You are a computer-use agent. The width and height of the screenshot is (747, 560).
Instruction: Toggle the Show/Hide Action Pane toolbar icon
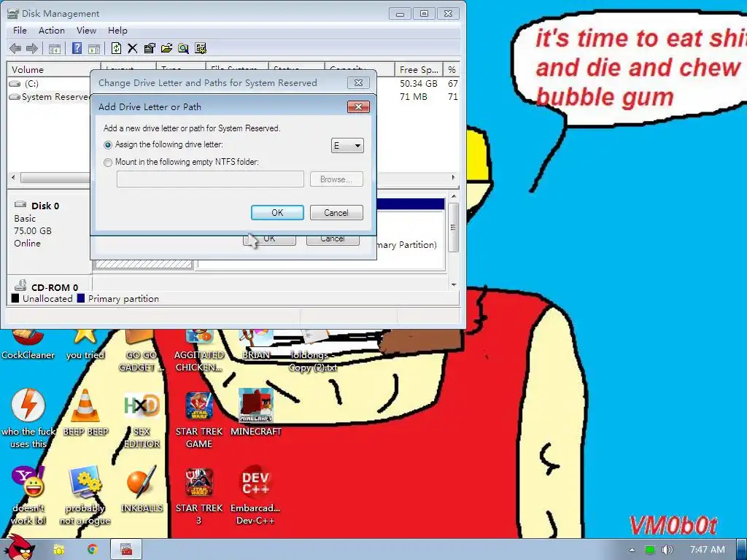(x=94, y=49)
